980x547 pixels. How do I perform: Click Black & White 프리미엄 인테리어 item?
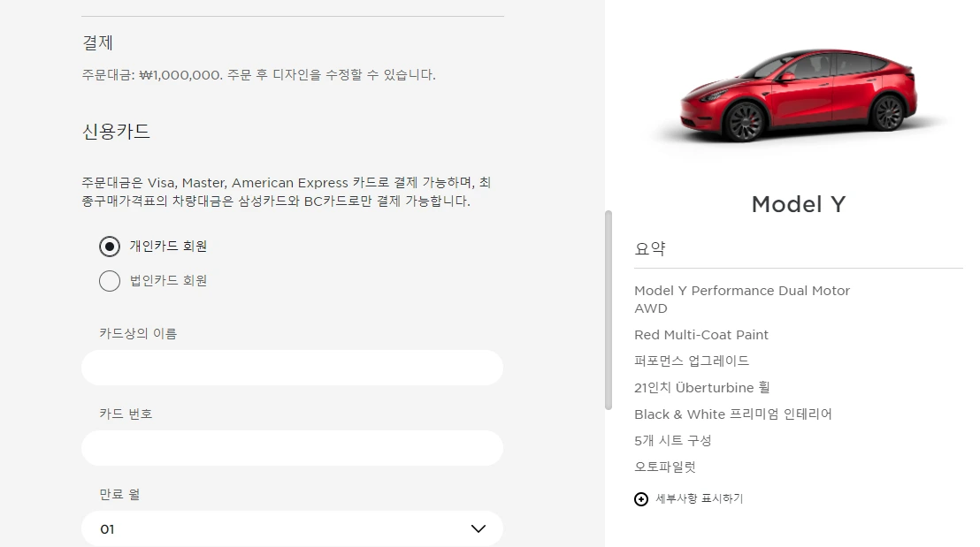(x=733, y=414)
